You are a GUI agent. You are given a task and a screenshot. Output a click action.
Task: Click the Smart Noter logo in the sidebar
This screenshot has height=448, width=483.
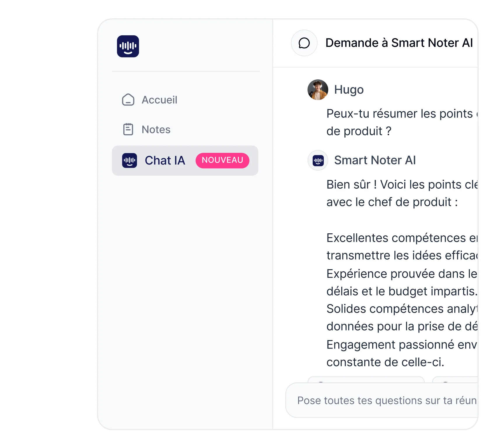coord(128,46)
